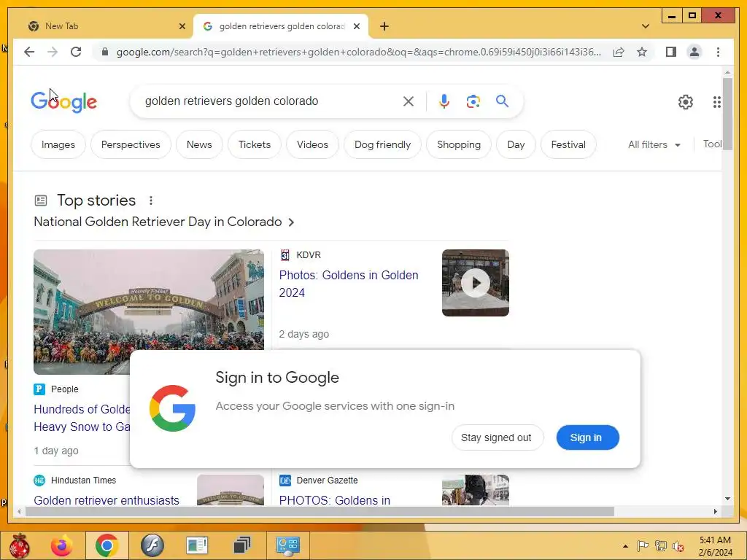Click the horizontal scrollbar thumb
747x560 pixels.
(320, 511)
